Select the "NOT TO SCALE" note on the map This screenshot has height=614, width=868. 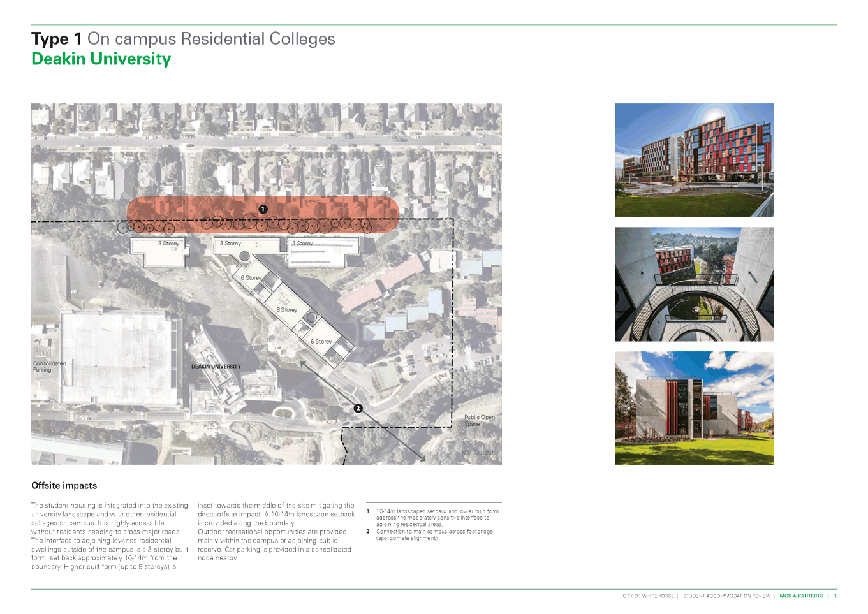(478, 453)
